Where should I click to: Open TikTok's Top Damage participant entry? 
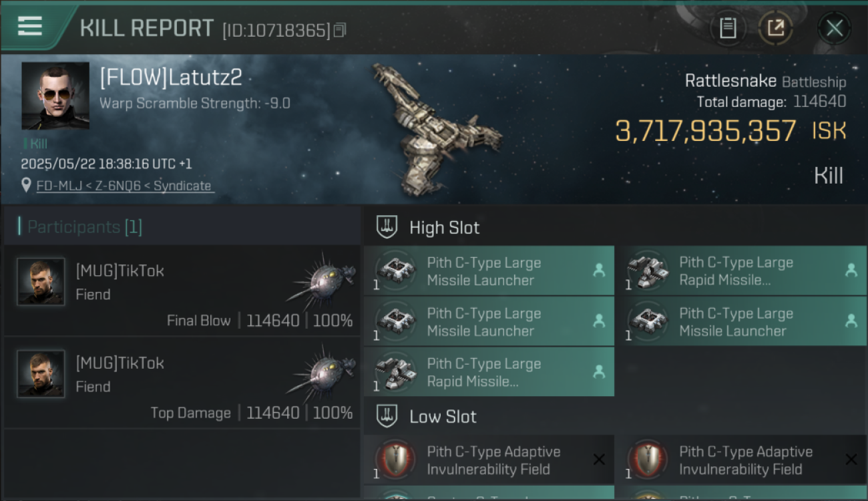point(182,383)
